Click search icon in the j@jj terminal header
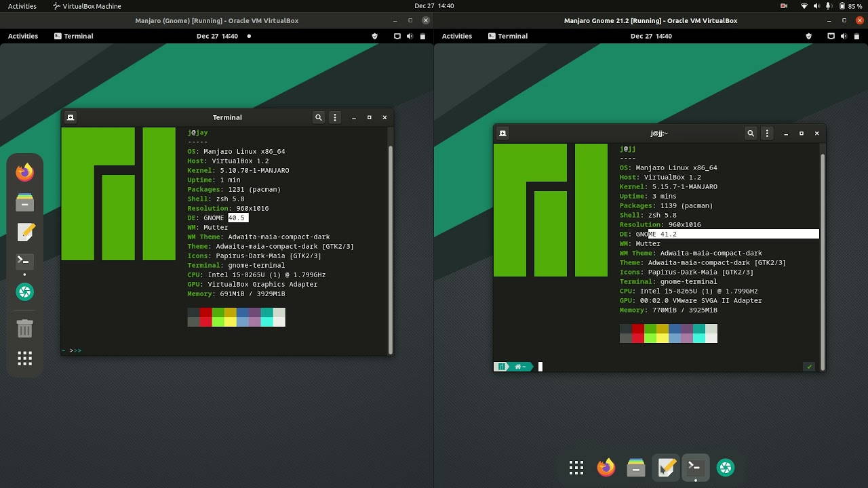This screenshot has width=868, height=488. (x=751, y=134)
